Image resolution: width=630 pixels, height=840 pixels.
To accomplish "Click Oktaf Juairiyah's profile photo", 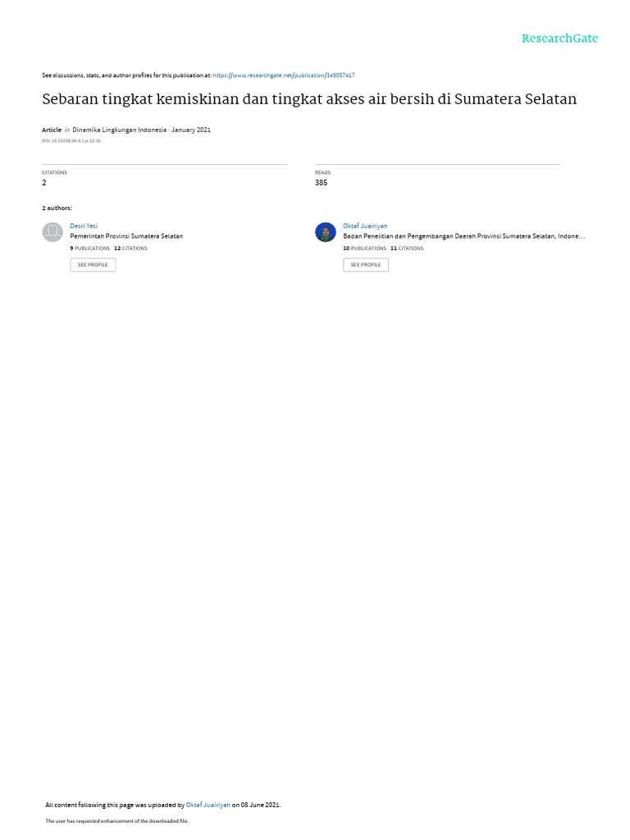I will 325,232.
